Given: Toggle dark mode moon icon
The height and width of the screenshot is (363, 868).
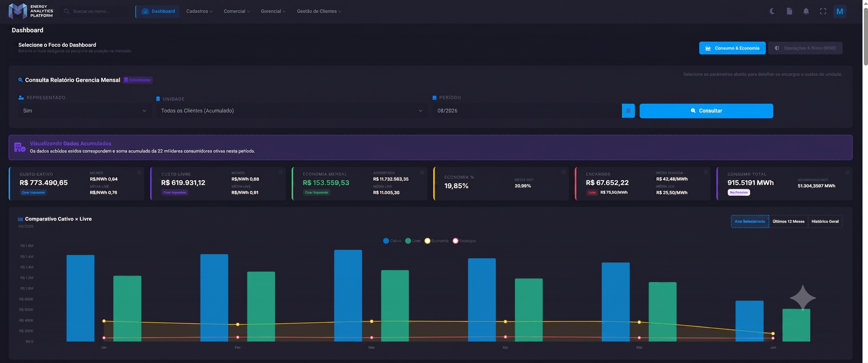Looking at the screenshot, I should 772,11.
